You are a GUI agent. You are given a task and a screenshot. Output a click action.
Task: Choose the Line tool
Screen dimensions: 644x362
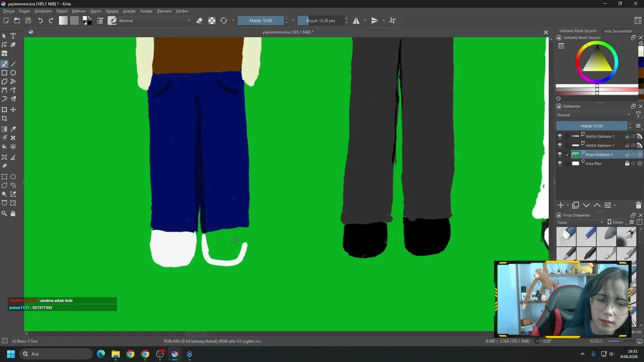point(13,64)
